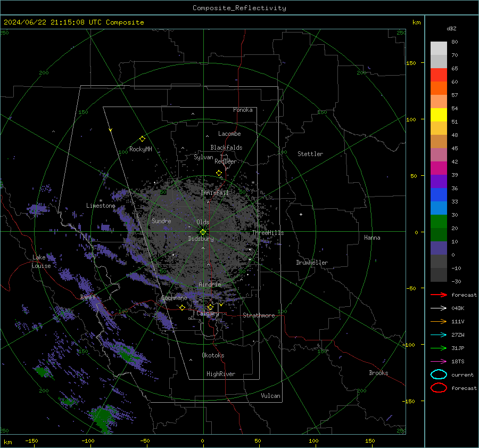Click the yellow diamond marker below Cochrane
479x448 pixels.
coord(182,308)
